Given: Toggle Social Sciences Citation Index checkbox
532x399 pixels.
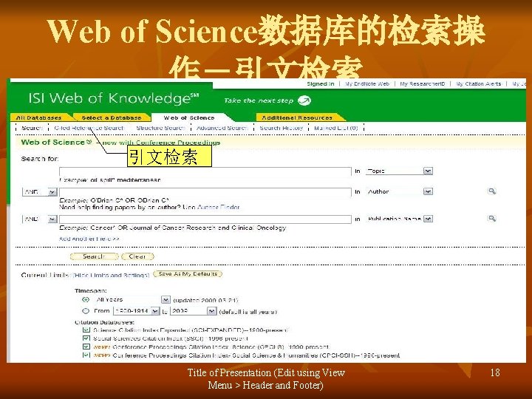Looking at the screenshot, I should coord(86,338).
